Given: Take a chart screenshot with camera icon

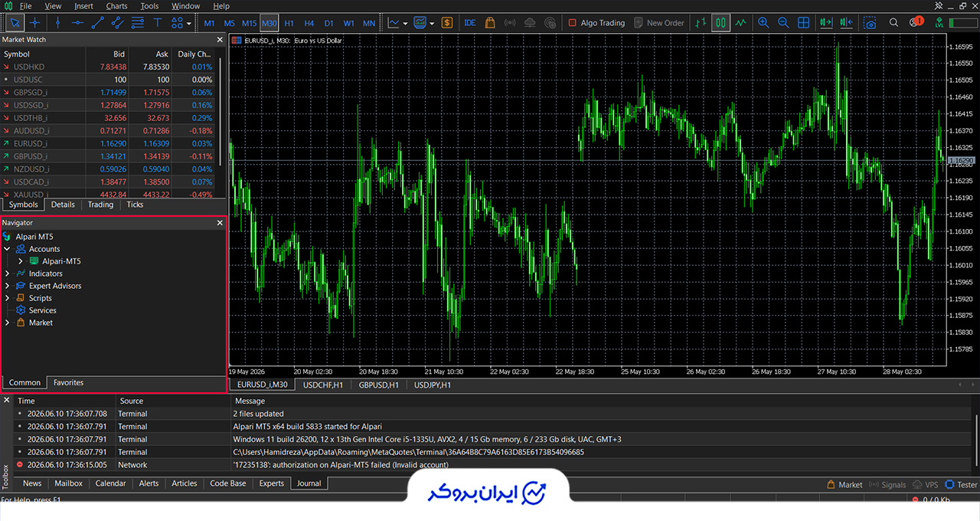Looking at the screenshot, I should click(x=871, y=23).
